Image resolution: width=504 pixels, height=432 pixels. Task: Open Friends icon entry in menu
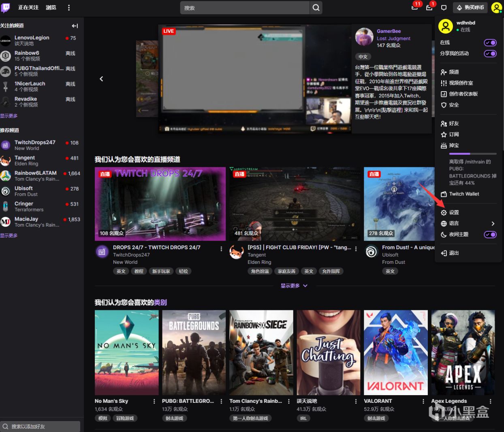[x=450, y=123]
